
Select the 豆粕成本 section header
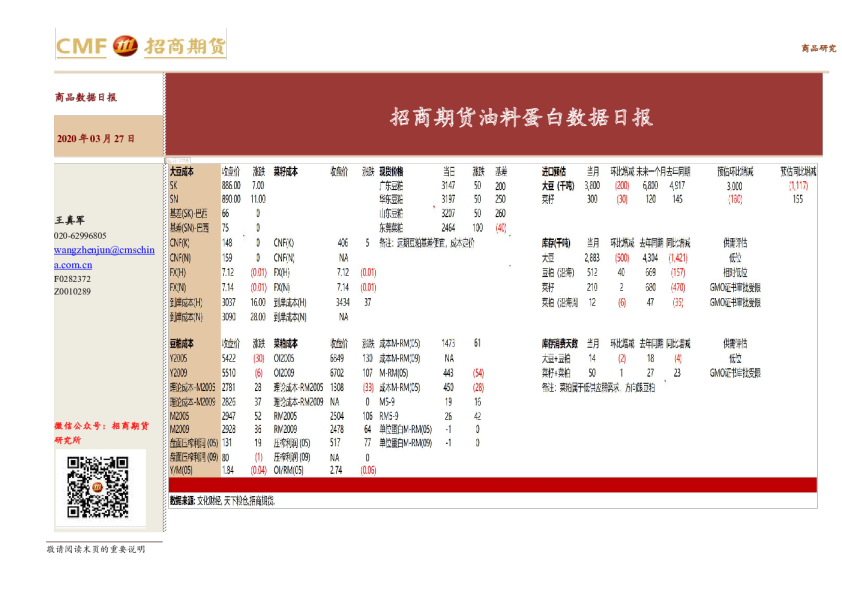(181, 342)
